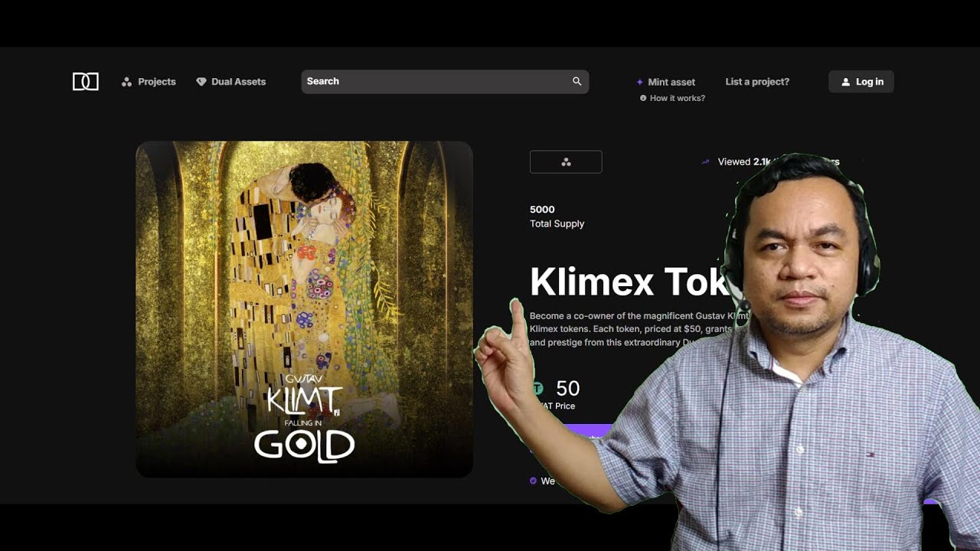Click the project badge button above Total Supply

point(566,161)
